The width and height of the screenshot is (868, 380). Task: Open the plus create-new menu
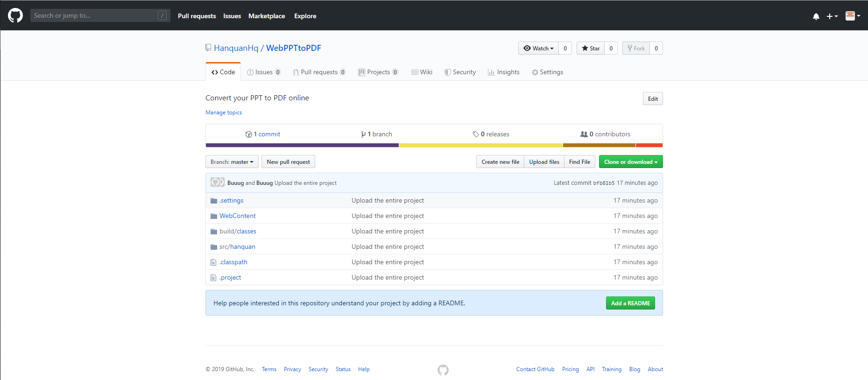point(832,16)
